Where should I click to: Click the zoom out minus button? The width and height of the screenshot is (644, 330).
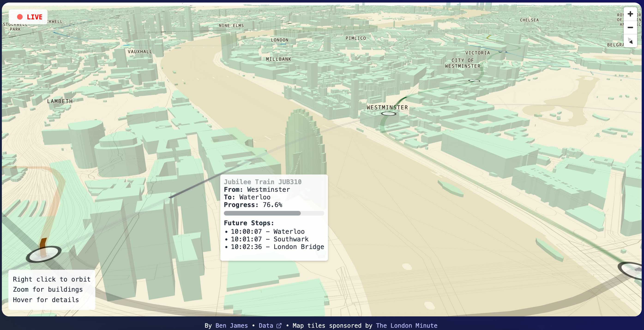point(630,27)
